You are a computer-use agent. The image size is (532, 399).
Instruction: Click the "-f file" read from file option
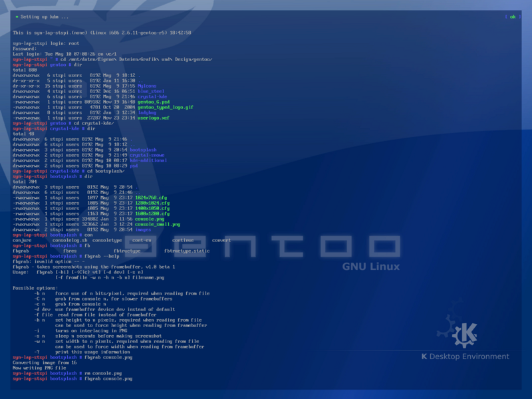click(95, 315)
